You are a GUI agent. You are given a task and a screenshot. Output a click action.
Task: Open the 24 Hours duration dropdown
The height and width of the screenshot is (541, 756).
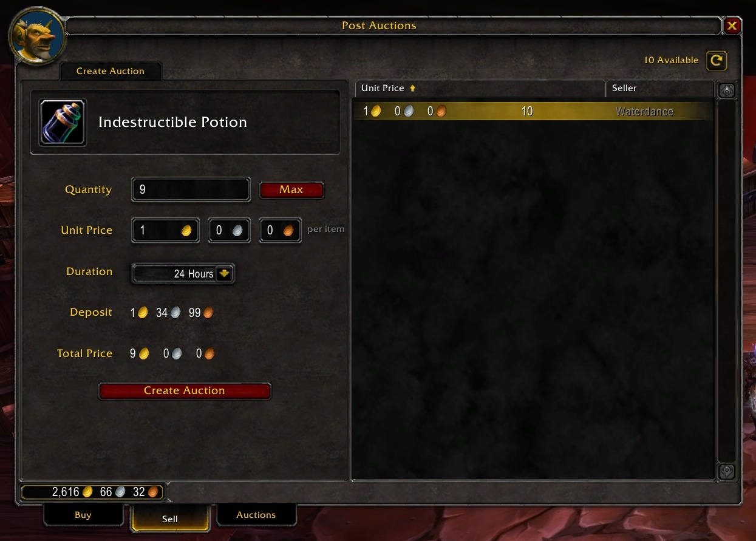pos(183,274)
